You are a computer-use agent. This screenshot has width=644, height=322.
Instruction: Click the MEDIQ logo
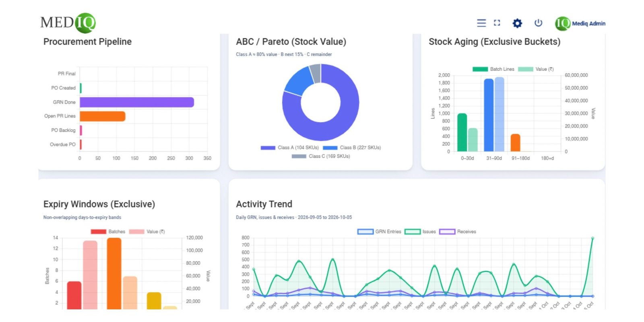click(68, 23)
